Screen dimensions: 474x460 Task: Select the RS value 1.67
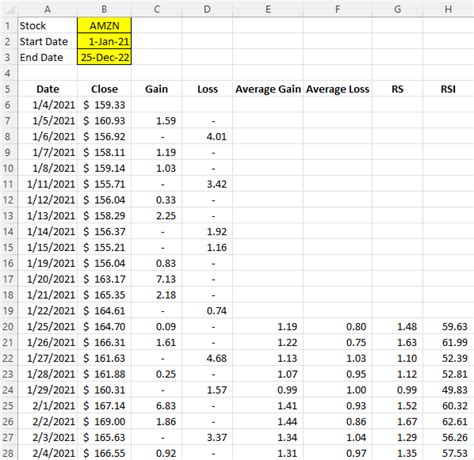click(x=397, y=422)
